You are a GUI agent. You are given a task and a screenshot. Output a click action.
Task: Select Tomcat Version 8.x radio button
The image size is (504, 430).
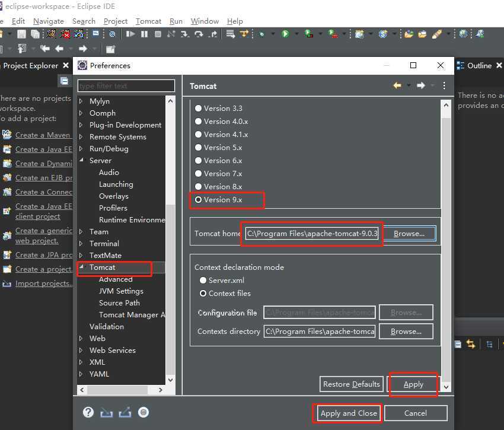pos(198,187)
